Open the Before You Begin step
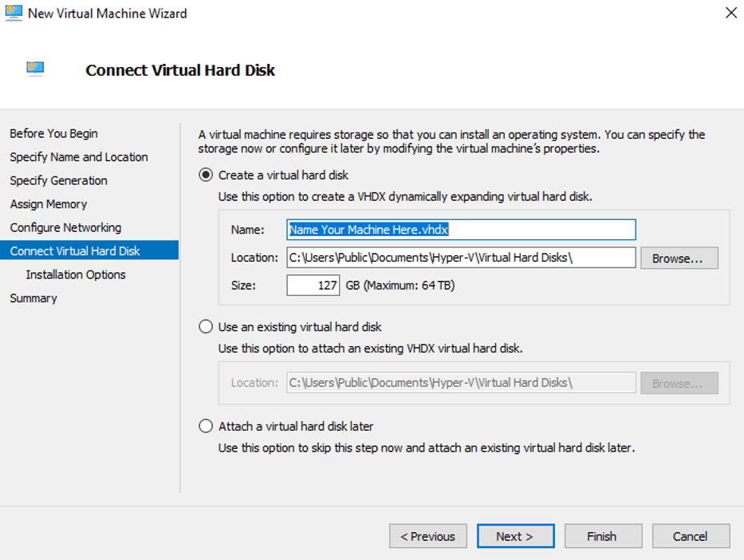 tap(53, 133)
